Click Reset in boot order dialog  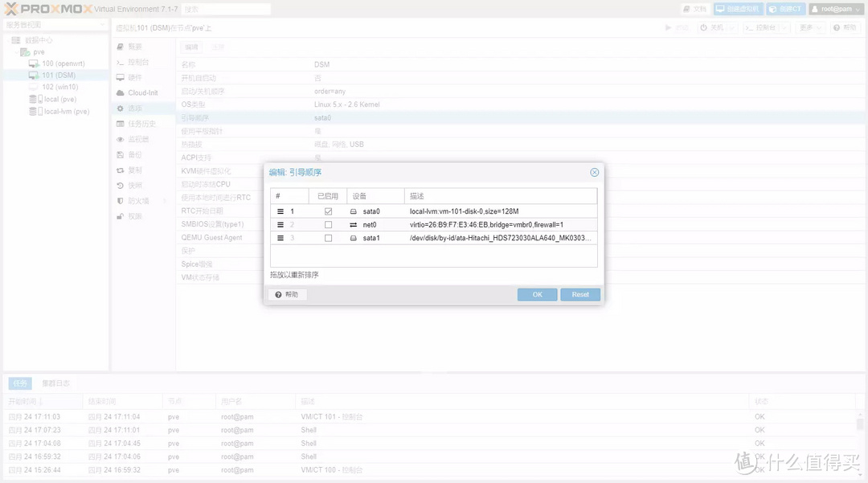click(x=580, y=294)
